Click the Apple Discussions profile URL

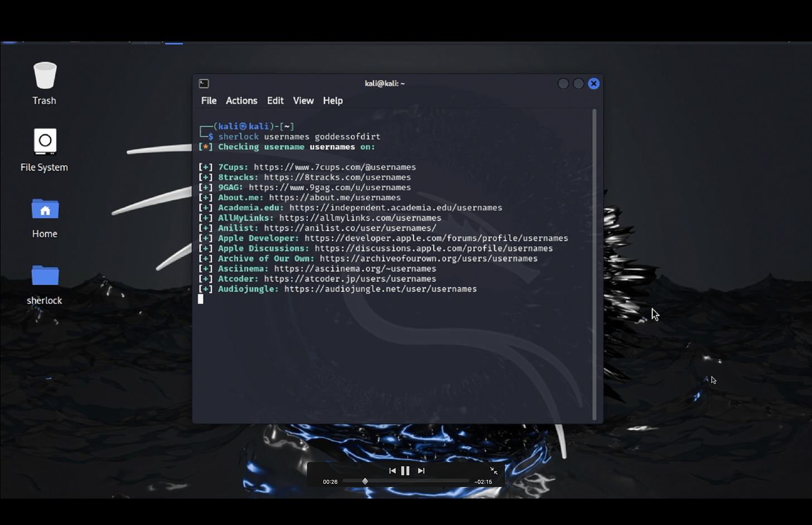pos(434,248)
